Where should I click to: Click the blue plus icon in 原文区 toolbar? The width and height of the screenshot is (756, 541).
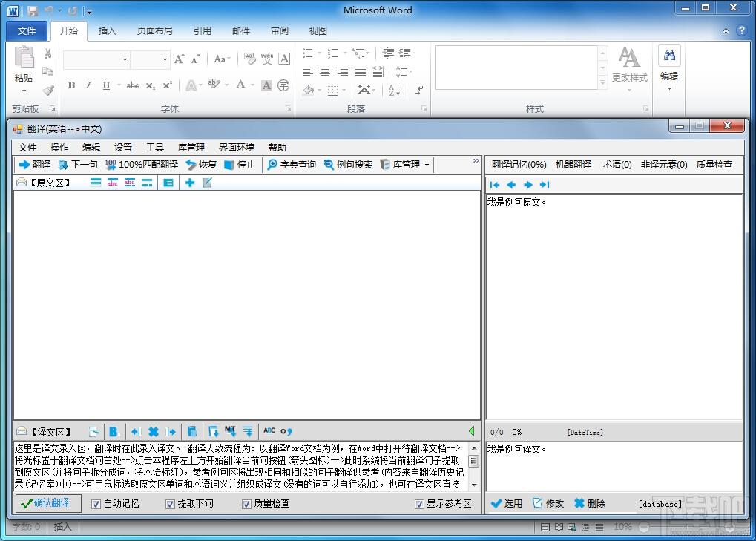190,183
